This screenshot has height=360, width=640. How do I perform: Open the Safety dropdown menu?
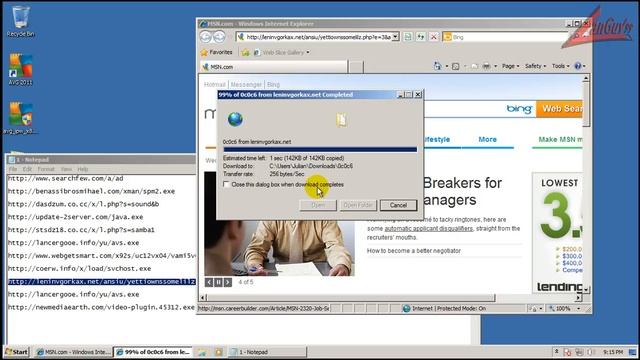(x=535, y=66)
